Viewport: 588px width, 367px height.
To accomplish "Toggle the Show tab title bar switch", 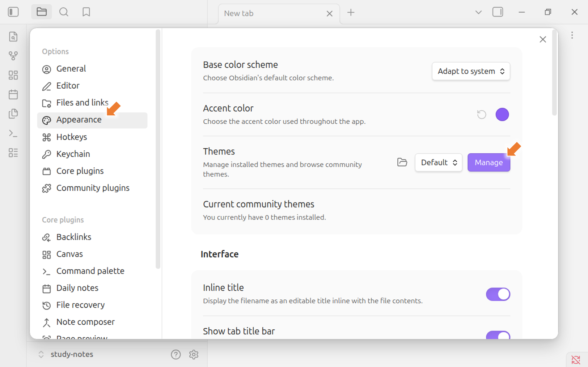I will (x=498, y=335).
